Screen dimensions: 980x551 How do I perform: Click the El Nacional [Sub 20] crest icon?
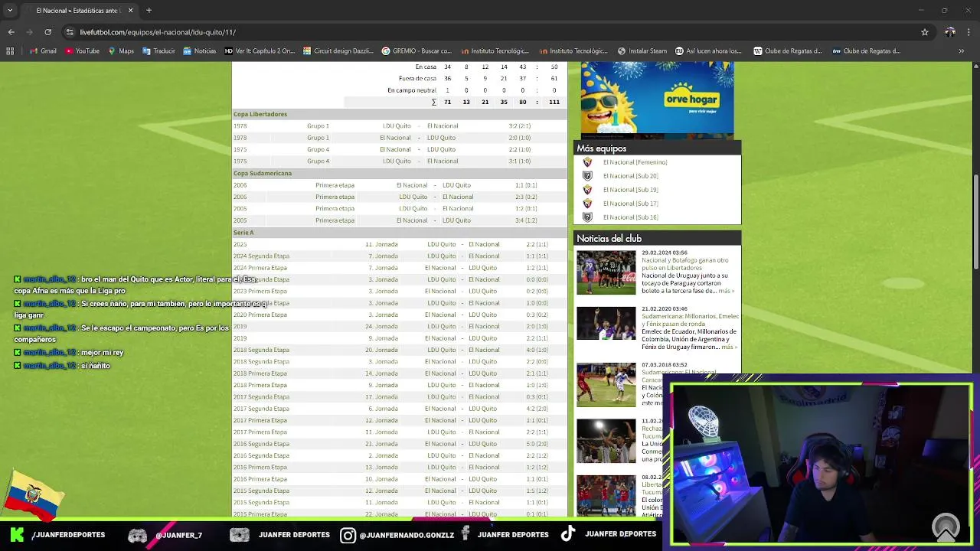pos(587,176)
